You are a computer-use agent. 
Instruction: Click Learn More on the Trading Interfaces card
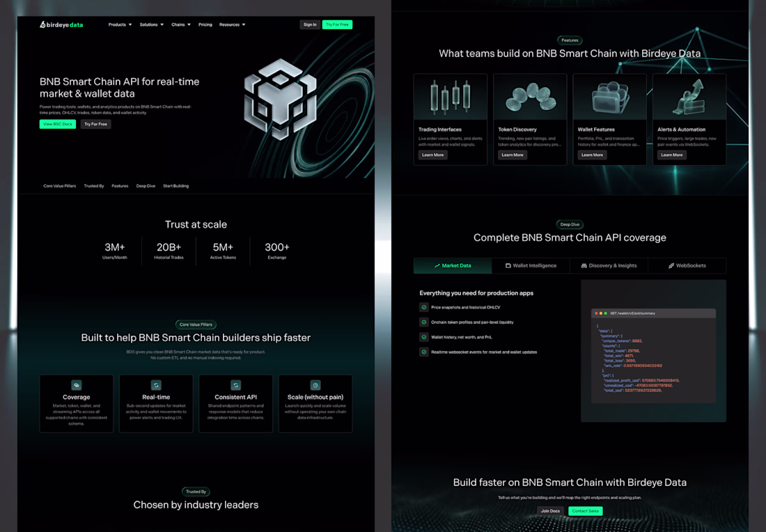tap(433, 155)
